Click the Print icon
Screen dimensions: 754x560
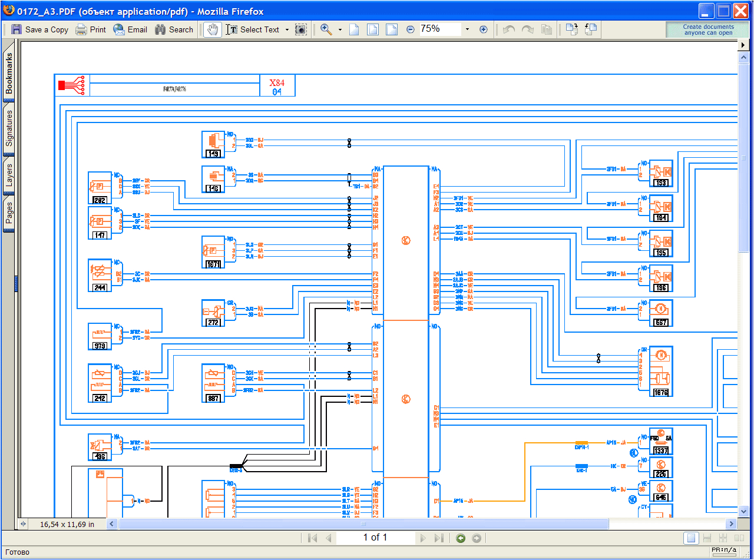pyautogui.click(x=91, y=29)
